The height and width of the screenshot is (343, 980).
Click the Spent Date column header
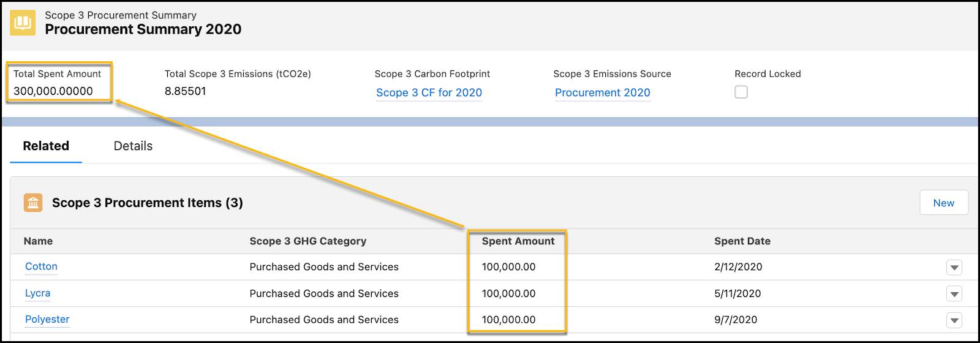pyautogui.click(x=742, y=241)
